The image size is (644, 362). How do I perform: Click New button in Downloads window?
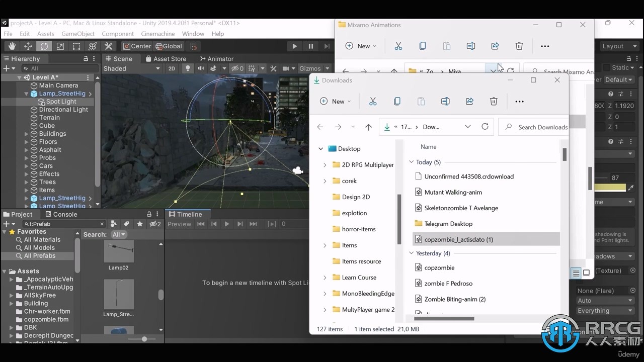coord(335,101)
